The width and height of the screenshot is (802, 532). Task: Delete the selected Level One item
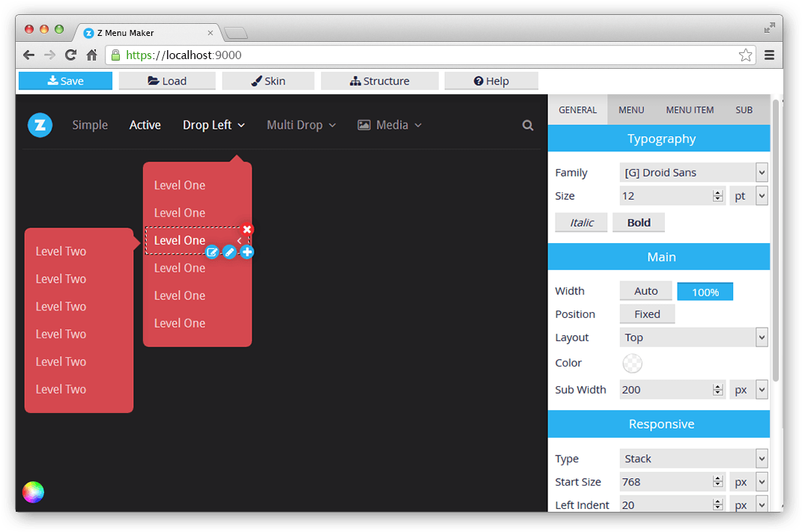tap(247, 229)
